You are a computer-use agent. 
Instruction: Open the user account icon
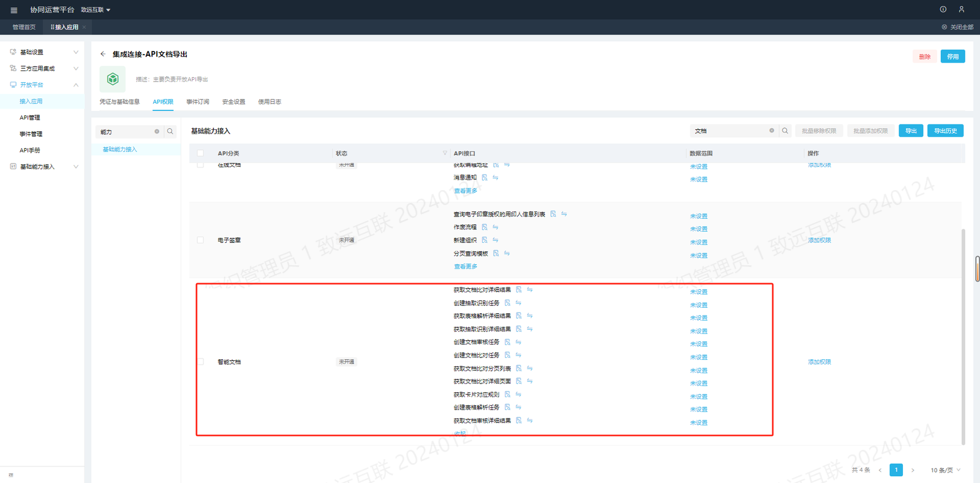coord(962,9)
